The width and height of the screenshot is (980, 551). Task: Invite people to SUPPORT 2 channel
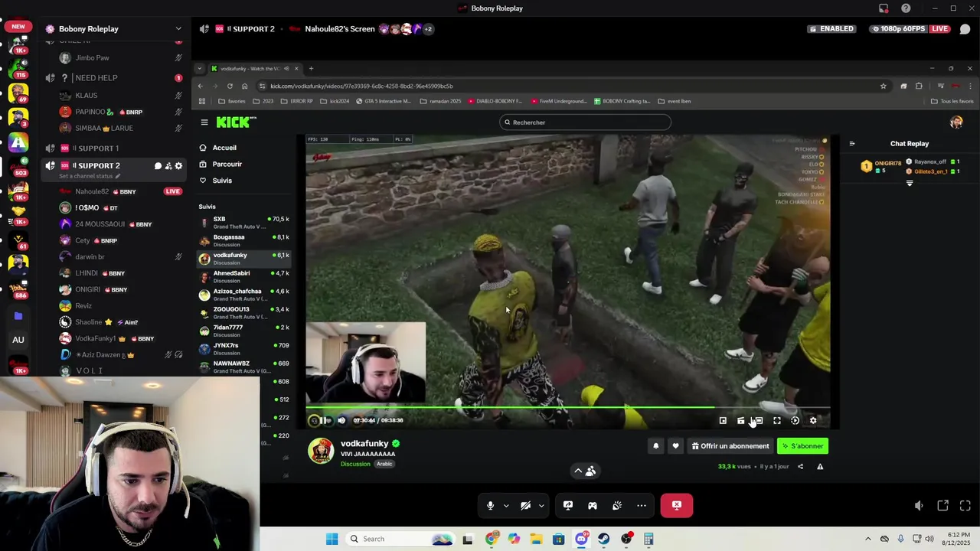pos(168,166)
